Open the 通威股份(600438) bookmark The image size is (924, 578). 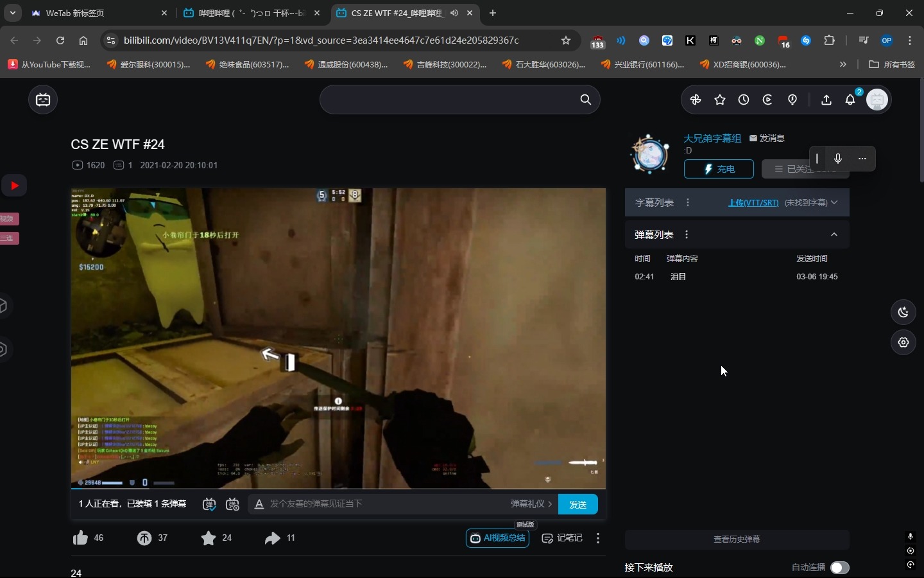(x=346, y=64)
